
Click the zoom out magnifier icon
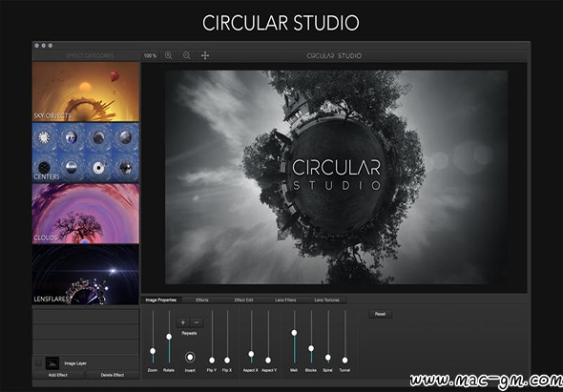coord(187,55)
